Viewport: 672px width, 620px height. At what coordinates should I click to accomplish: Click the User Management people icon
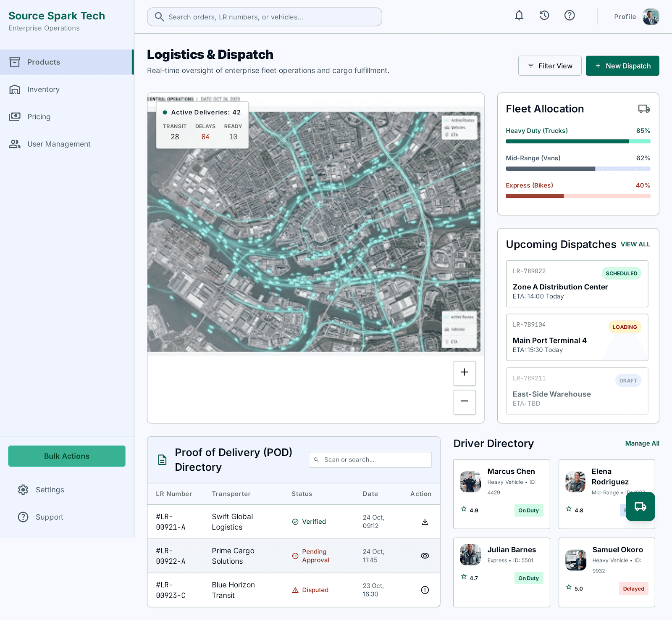pyautogui.click(x=15, y=144)
